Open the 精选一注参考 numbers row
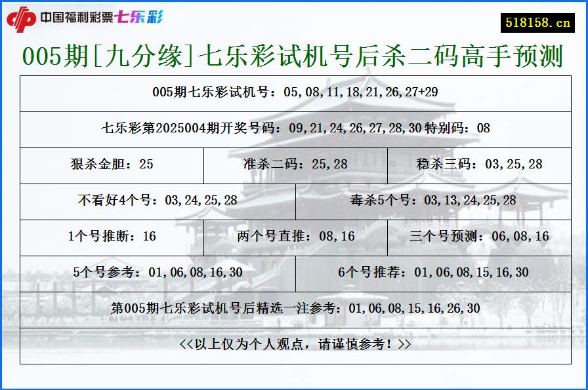 point(294,305)
